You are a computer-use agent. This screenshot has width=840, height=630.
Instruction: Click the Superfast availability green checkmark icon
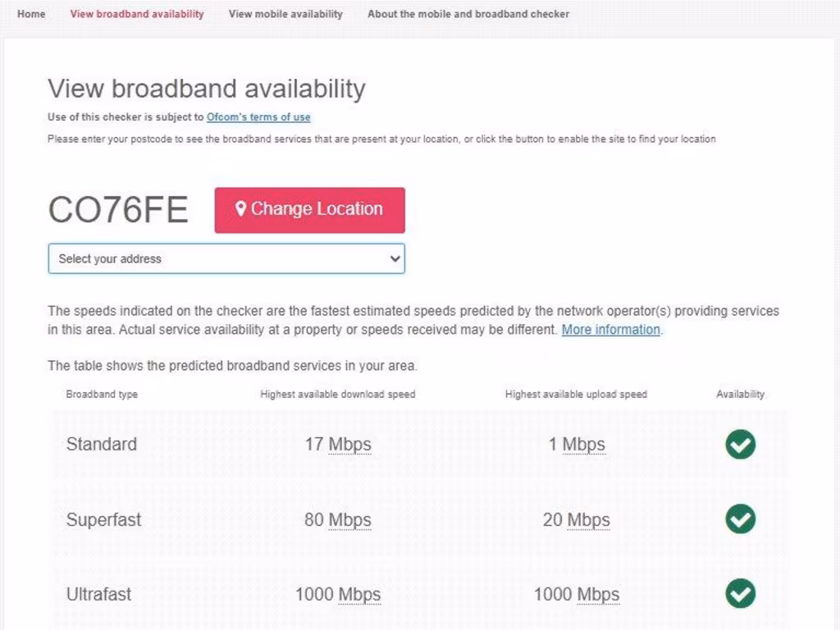(740, 519)
